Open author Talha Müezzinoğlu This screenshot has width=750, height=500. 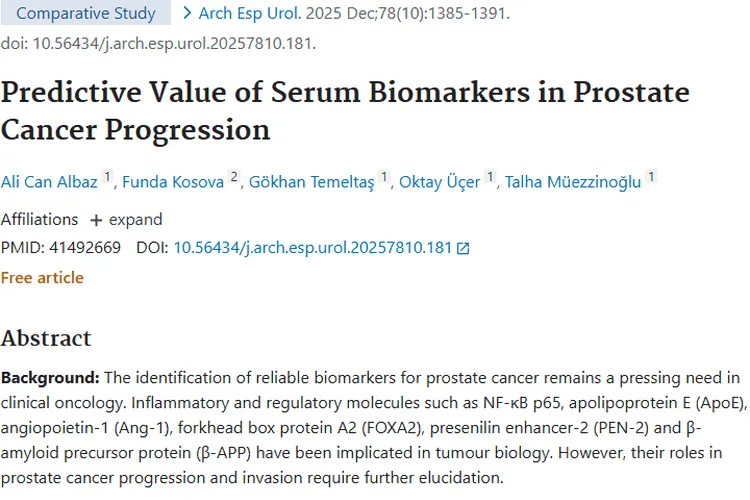tap(572, 182)
